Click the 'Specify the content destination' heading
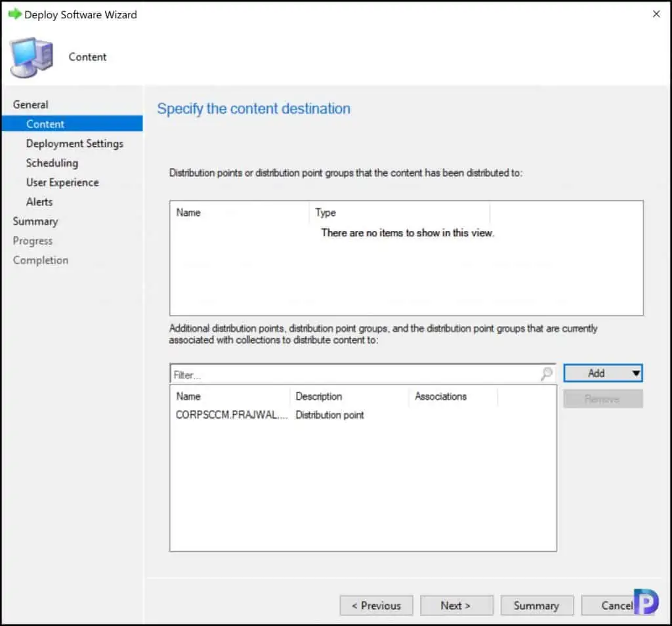Viewport: 672px width, 626px height. tap(254, 109)
